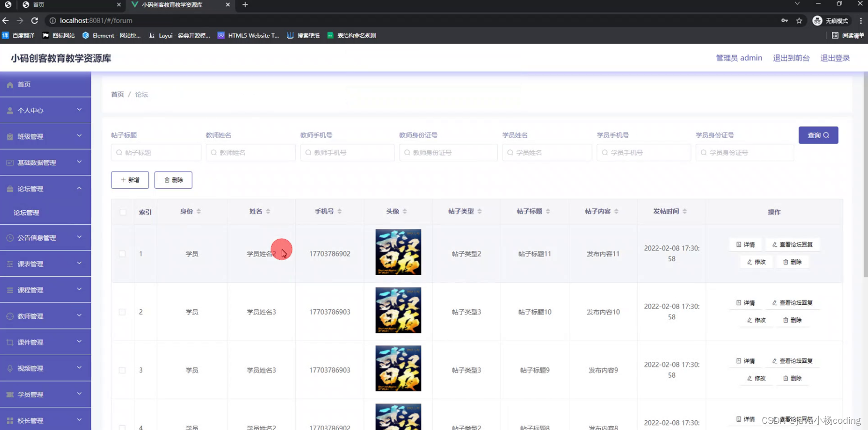Expand the 基础数据管理 menu chevron

(x=79, y=162)
